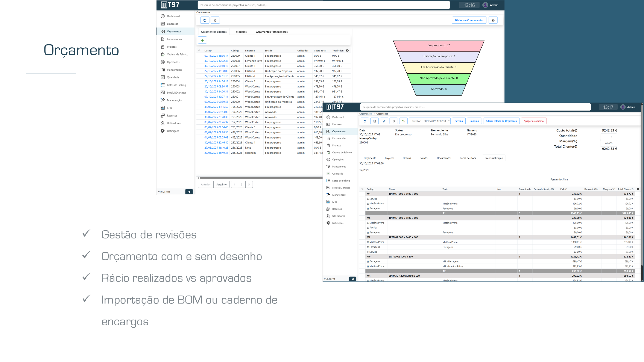Click the add-to-favorites star icon
Screen dimensions: 644x362
click(x=403, y=121)
